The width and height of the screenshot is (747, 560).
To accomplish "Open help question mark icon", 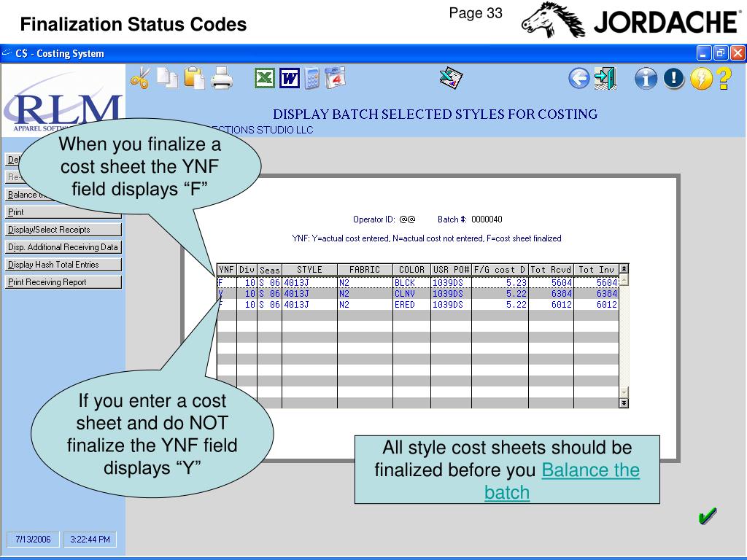I will [x=724, y=78].
